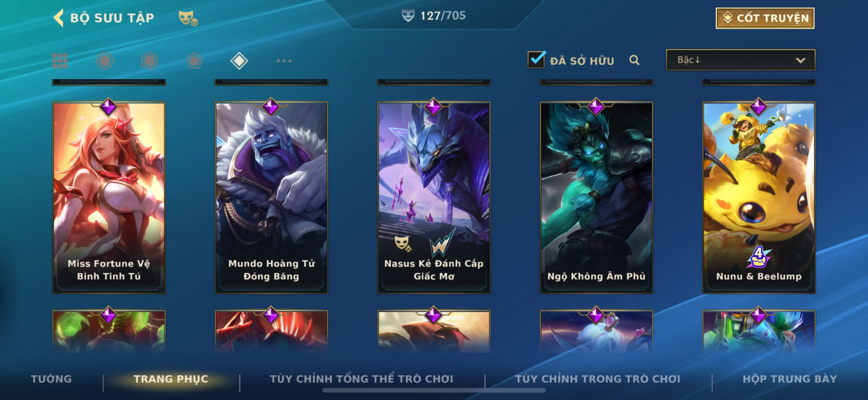Uncheck the Đã Sở Hữu checkbox
This screenshot has width=868, height=400.
pyautogui.click(x=536, y=60)
